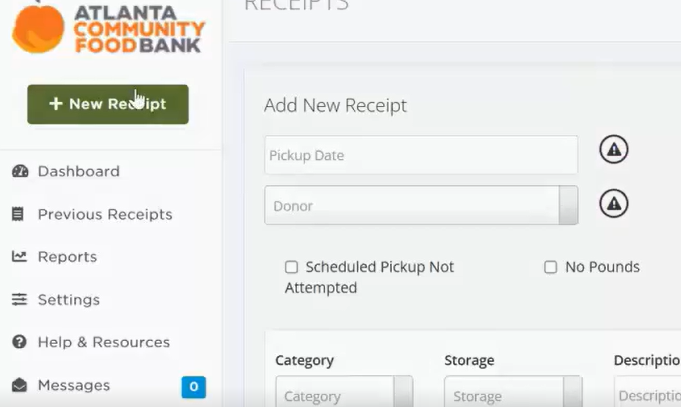Click the Settings sliders icon

[x=19, y=300]
